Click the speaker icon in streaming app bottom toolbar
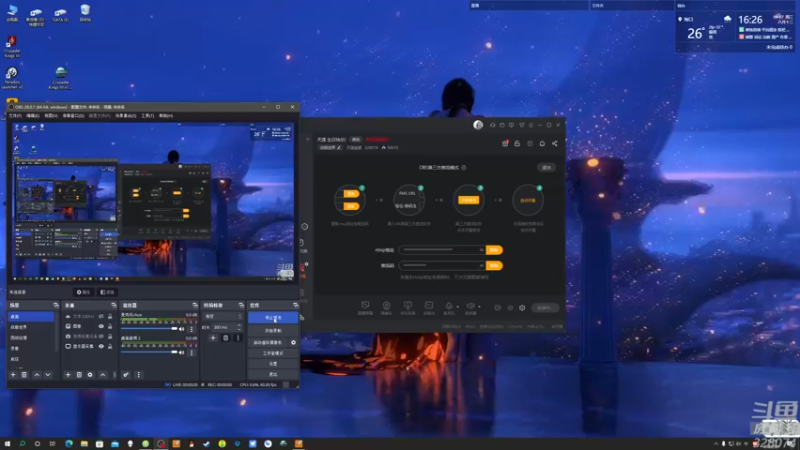Screen dimensions: 800x450 [470, 306]
